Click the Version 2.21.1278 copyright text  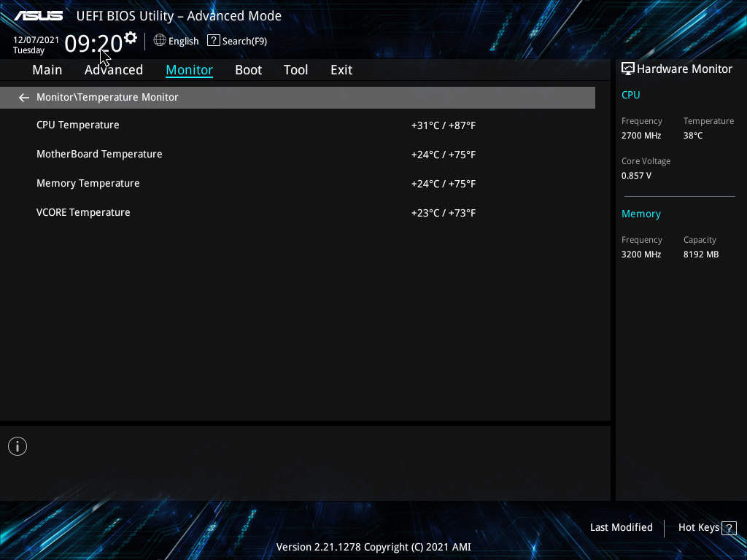tap(373, 547)
